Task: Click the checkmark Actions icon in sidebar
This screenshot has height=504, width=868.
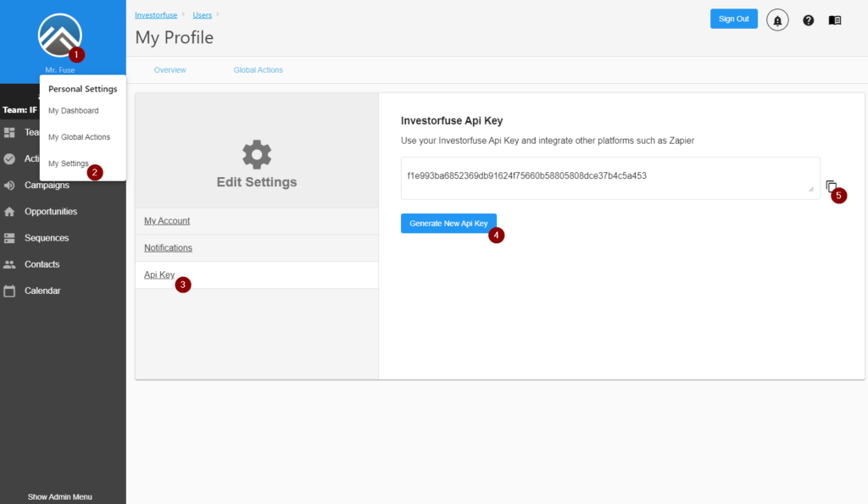Action: (x=9, y=158)
